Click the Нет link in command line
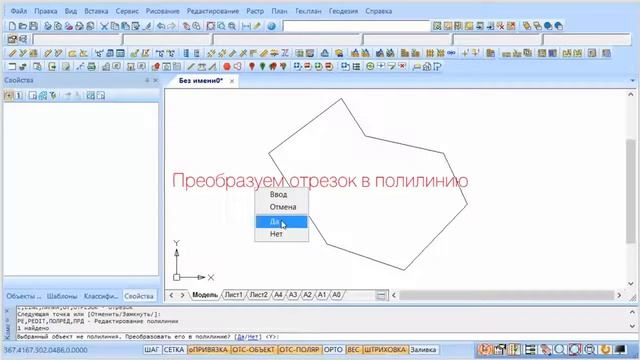 tap(253, 337)
